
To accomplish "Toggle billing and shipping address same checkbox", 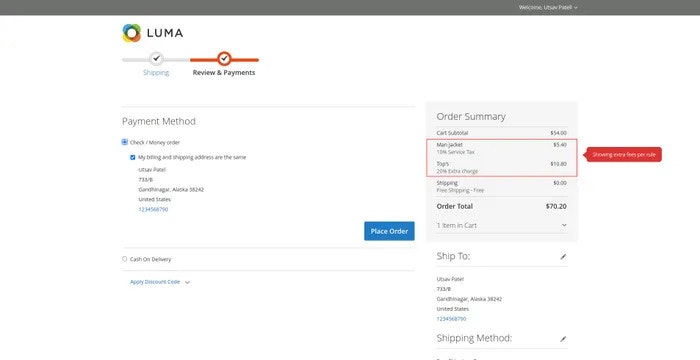I will [x=133, y=157].
